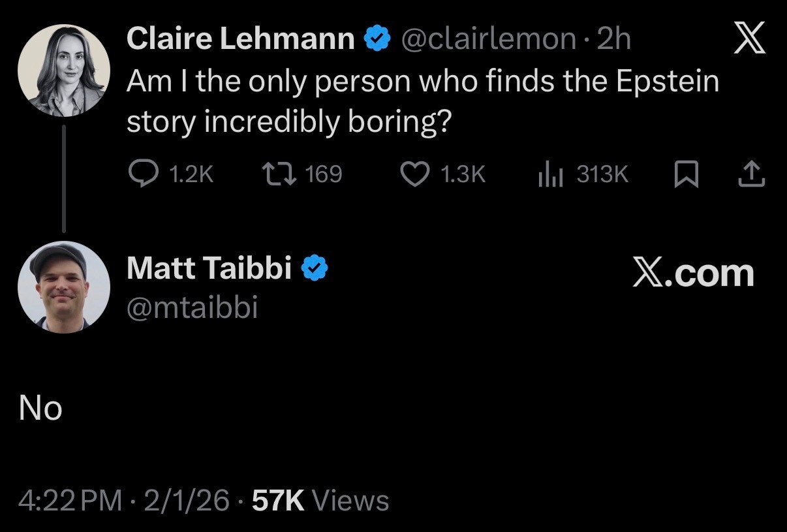Open Matt Taibbi's profile picture
Screen dimensions: 787x532
click(63, 287)
